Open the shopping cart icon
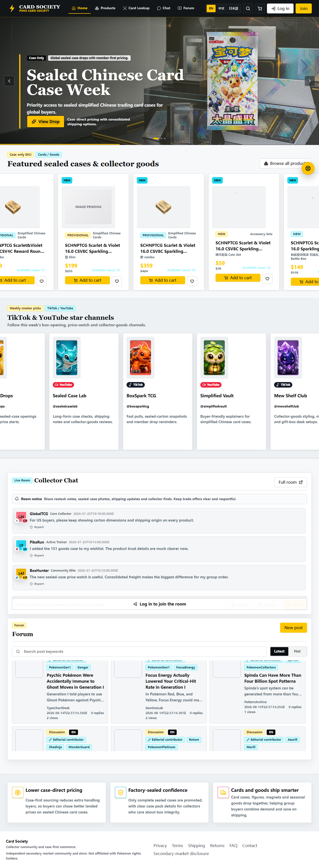The height and width of the screenshot is (868, 319). coord(260,8)
